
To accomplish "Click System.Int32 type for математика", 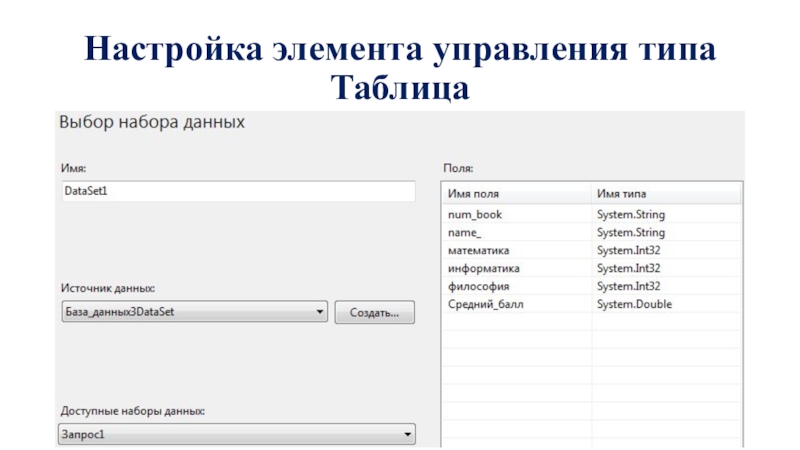I will [x=628, y=250].
